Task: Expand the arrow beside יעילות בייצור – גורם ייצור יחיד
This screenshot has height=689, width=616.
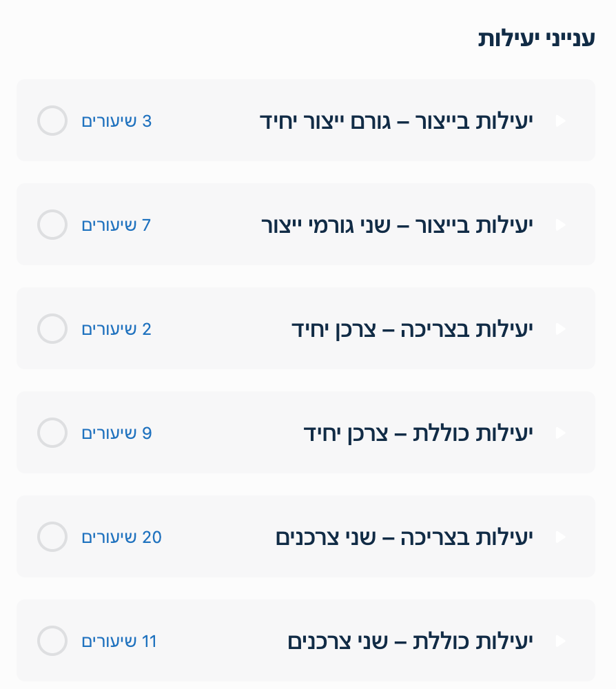Action: pos(560,121)
